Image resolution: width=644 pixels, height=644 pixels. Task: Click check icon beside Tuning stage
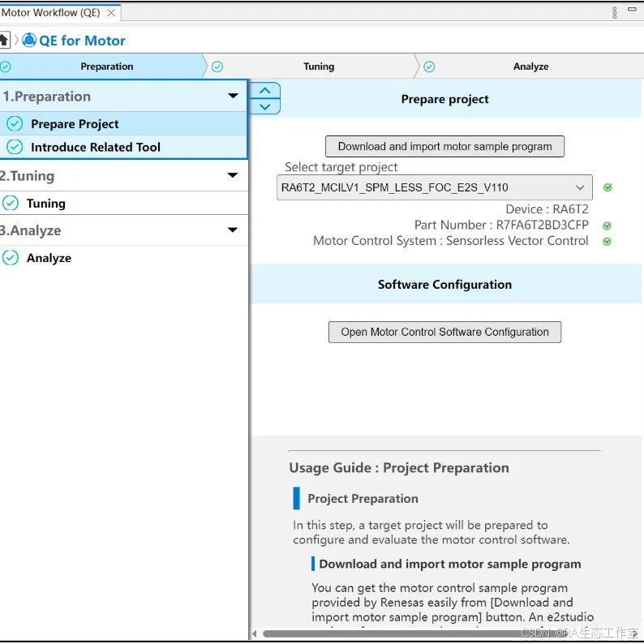[x=217, y=67]
